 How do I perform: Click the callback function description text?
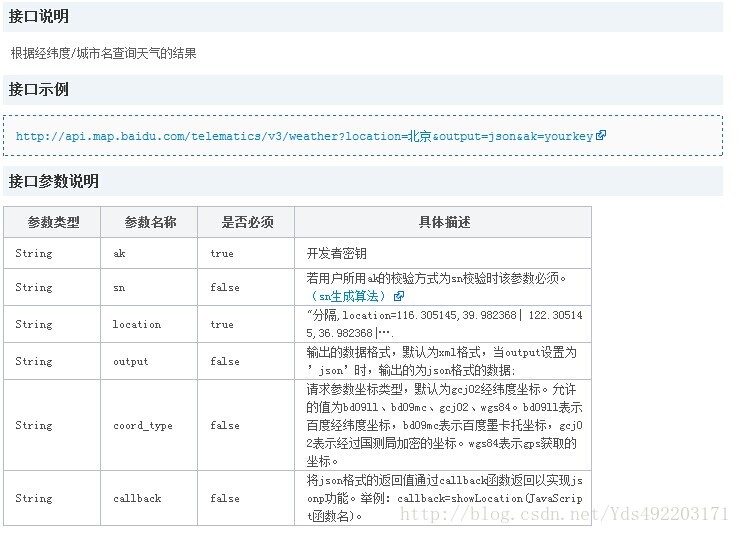click(444, 498)
